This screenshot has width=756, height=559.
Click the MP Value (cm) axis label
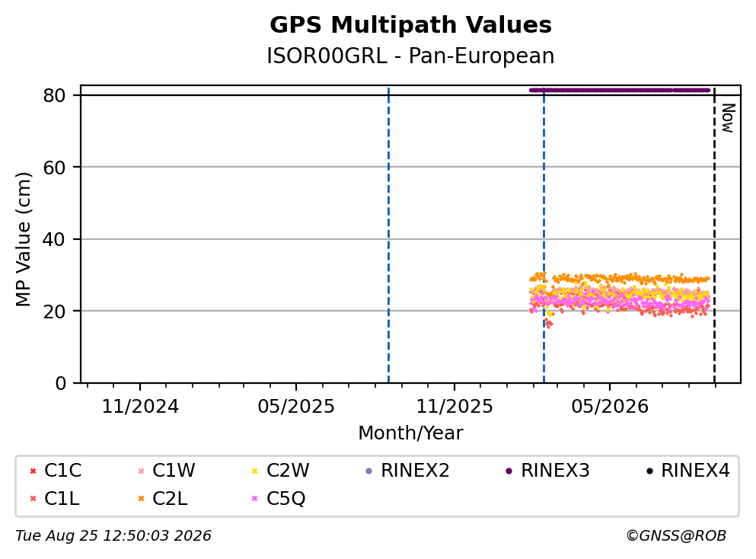23,239
